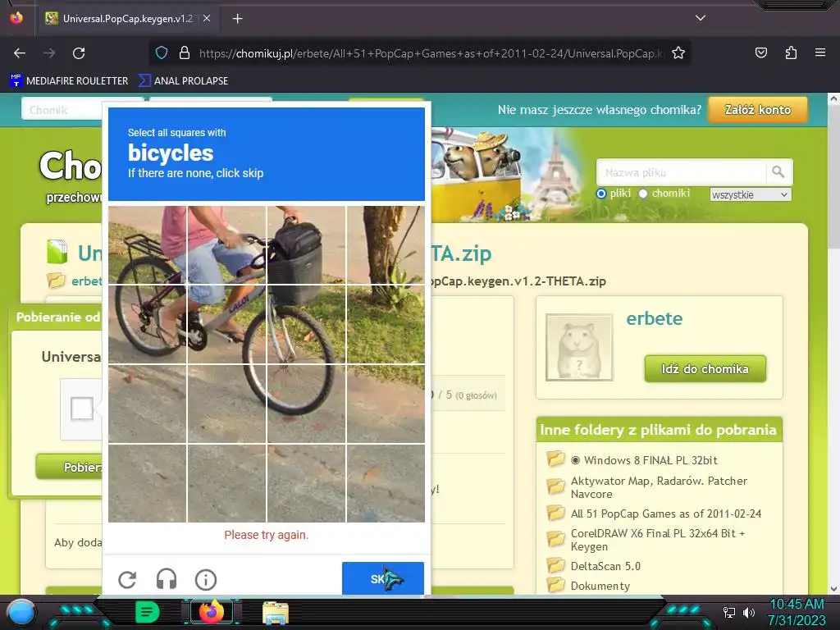Click the folder icon beside Dokumenty

555,585
